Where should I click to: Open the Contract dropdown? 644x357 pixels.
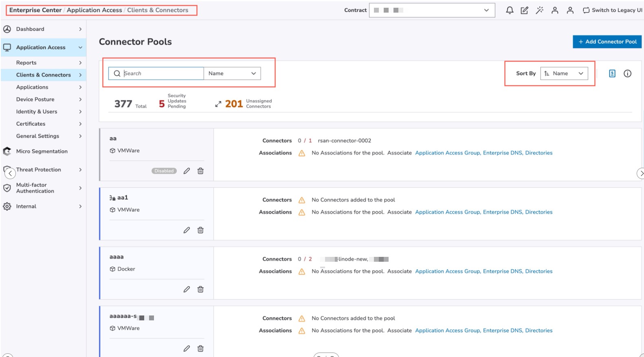point(432,10)
